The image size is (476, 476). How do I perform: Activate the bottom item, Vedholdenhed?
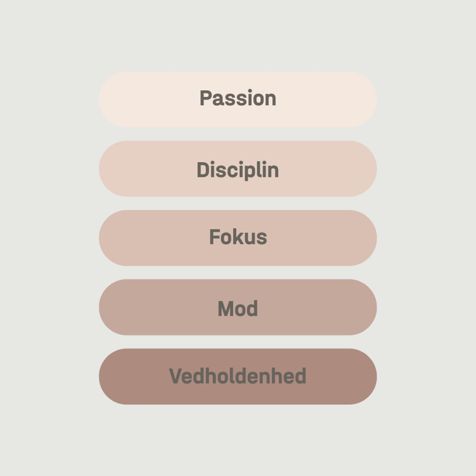237,376
